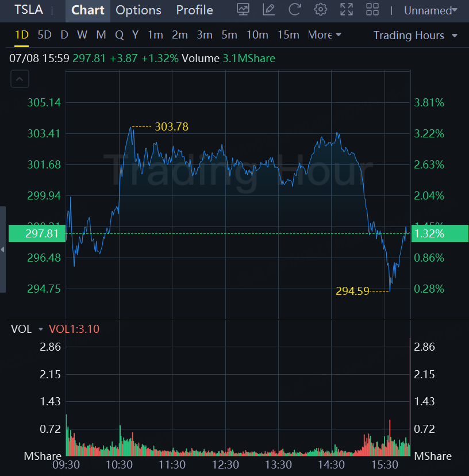Click the 294.59 day low label
The height and width of the screenshot is (476, 469).
352,291
